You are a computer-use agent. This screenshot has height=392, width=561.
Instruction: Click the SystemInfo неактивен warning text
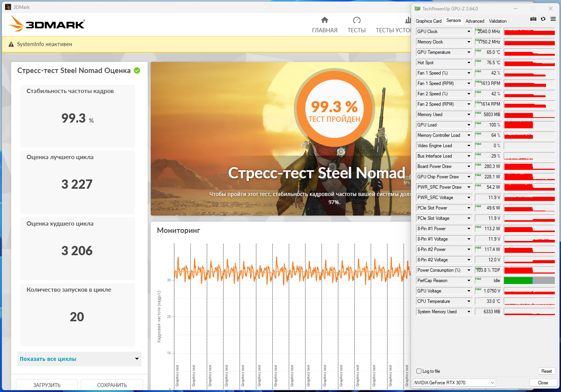click(45, 44)
